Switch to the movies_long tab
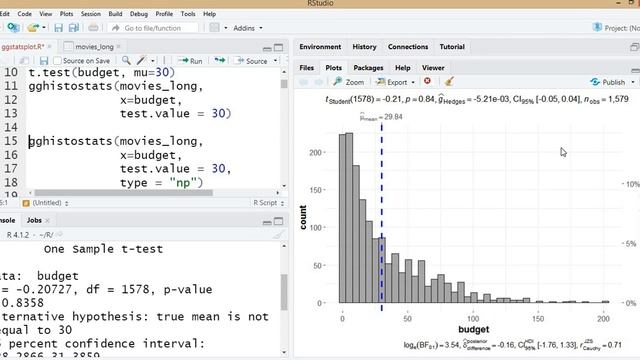Image resolution: width=640 pixels, height=360 pixels. (x=94, y=47)
